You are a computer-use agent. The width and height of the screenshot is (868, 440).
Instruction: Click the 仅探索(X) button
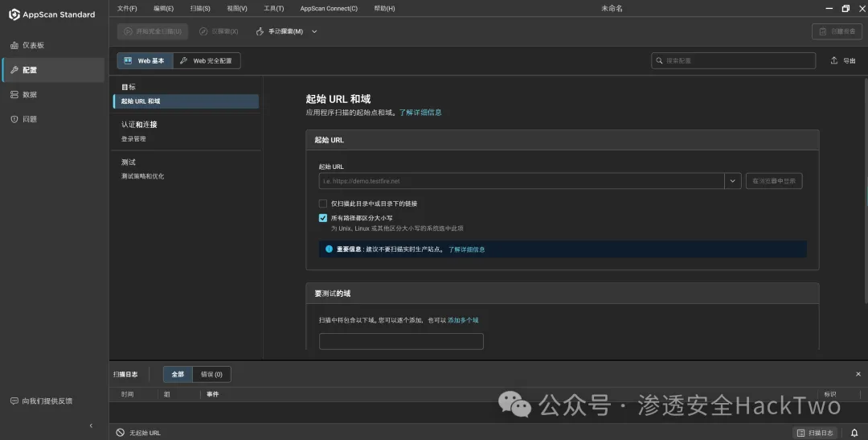pos(219,31)
